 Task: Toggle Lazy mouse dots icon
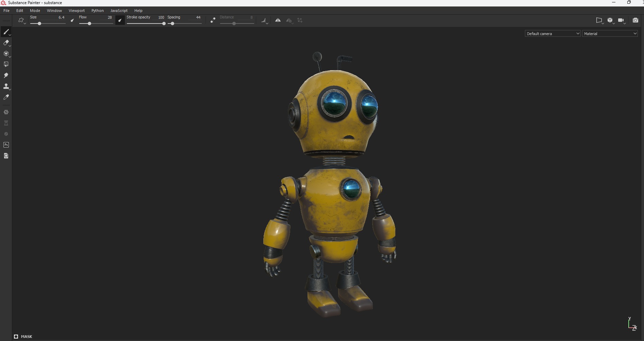(213, 20)
